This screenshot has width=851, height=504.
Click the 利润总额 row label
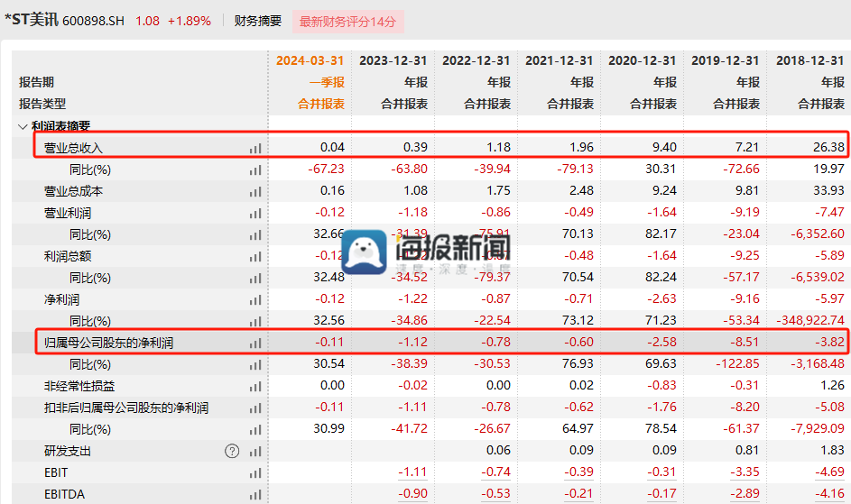point(68,256)
